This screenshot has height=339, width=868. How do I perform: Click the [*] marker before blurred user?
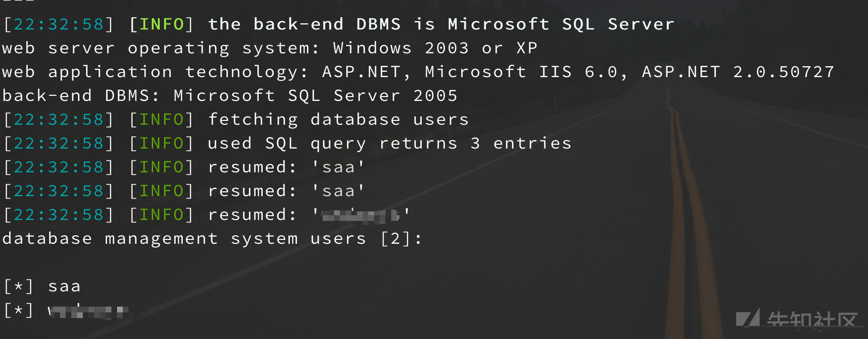pos(19,310)
